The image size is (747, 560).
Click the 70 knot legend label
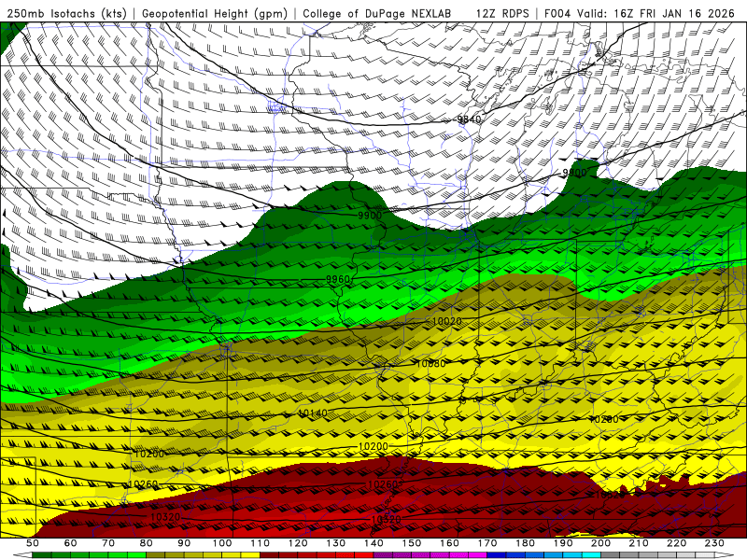point(108,543)
